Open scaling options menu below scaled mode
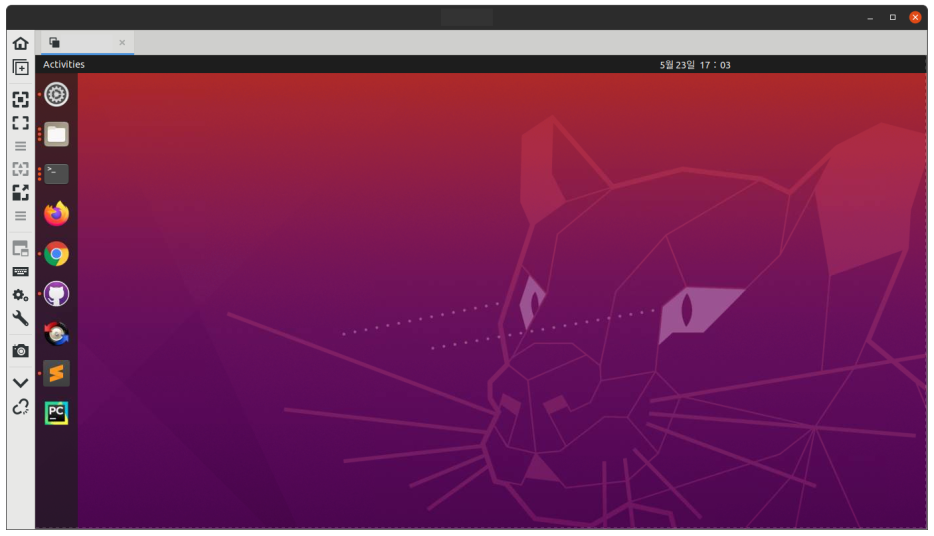Image resolution: width=934 pixels, height=536 pixels. (20, 216)
